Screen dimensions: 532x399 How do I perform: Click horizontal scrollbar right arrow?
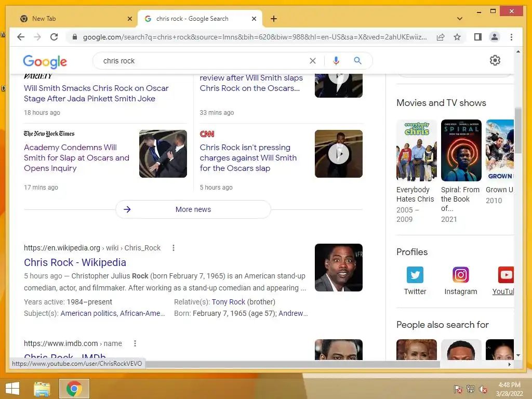[509, 364]
